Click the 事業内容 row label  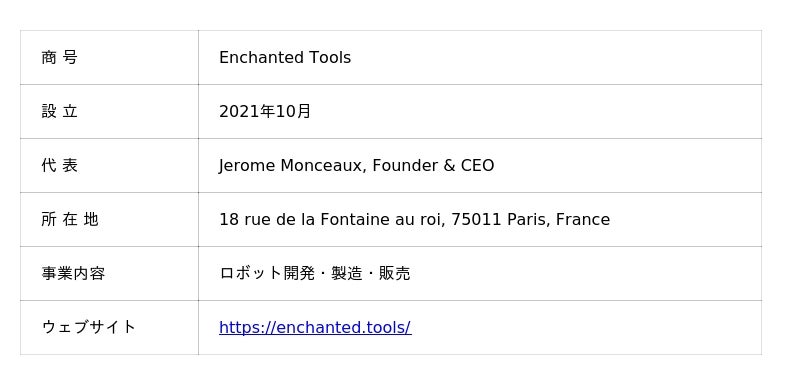click(x=73, y=274)
